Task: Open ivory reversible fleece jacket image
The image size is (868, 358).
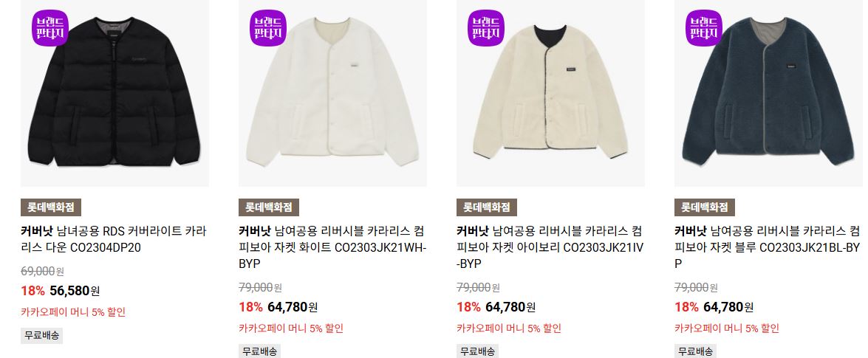Action: click(x=551, y=93)
